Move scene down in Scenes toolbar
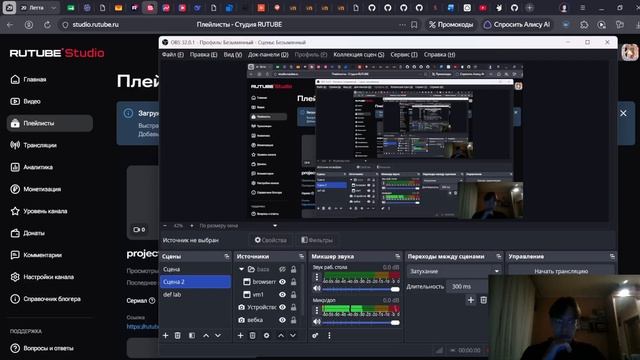 point(218,336)
